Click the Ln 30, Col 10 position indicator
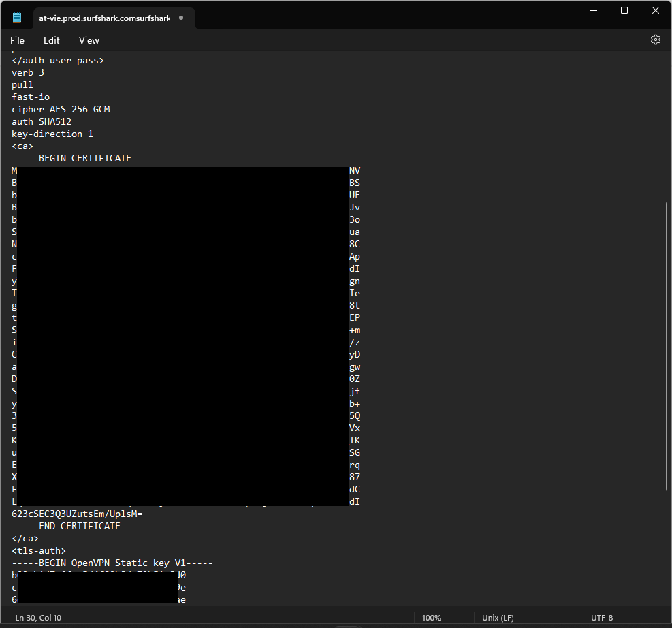 (38, 618)
